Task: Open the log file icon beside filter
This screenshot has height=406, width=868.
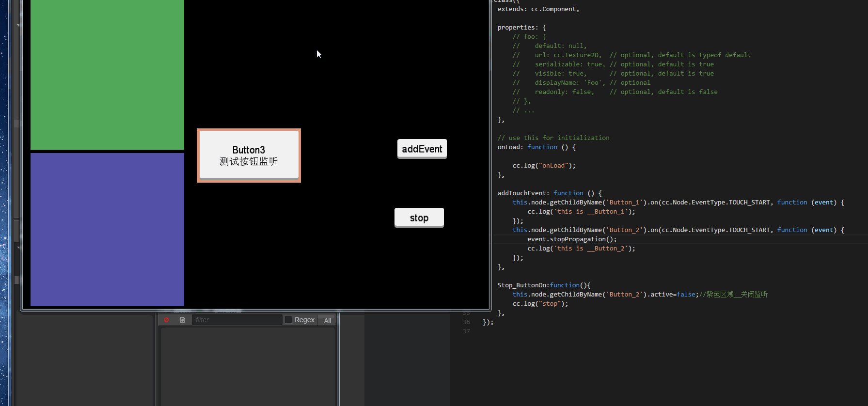Action: click(182, 320)
